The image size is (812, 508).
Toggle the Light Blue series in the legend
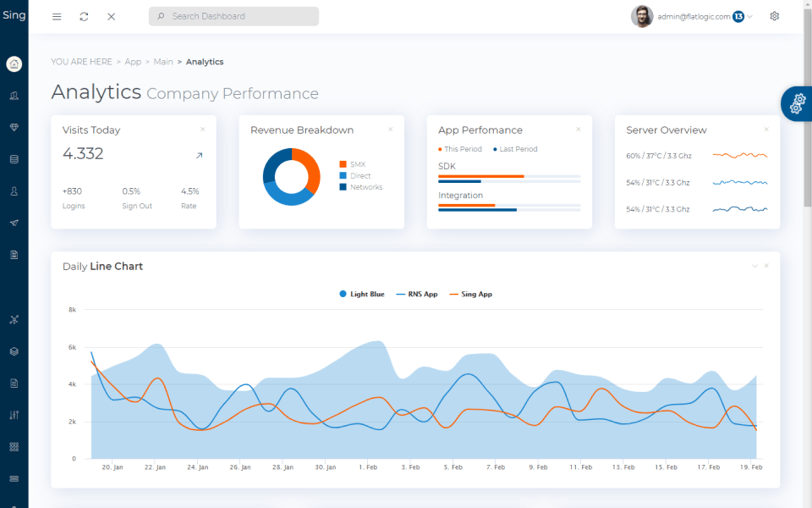coord(361,294)
